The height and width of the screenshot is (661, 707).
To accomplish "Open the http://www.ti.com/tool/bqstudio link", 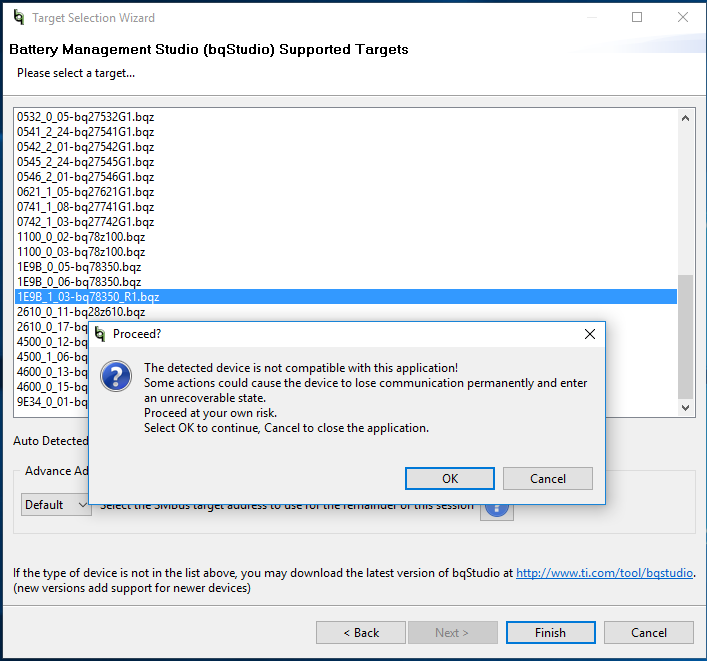I will pyautogui.click(x=604, y=573).
